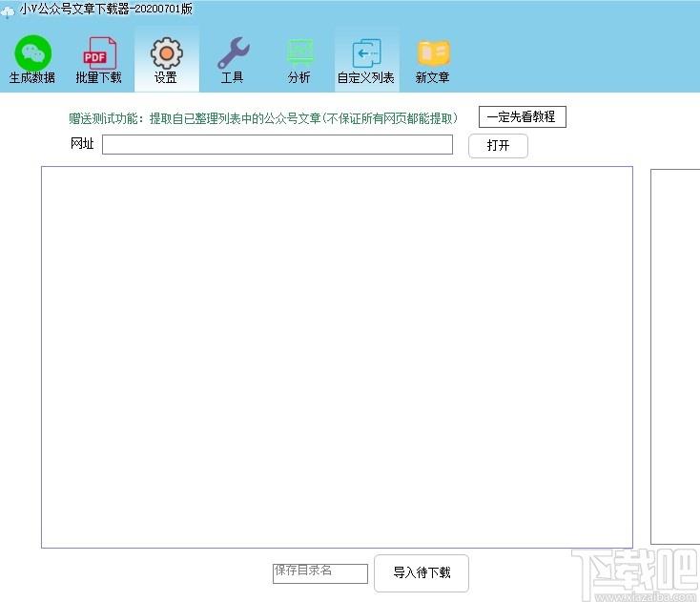Screen dimensions: 700x602
Task: Click inside the large article list box
Action: click(x=337, y=357)
